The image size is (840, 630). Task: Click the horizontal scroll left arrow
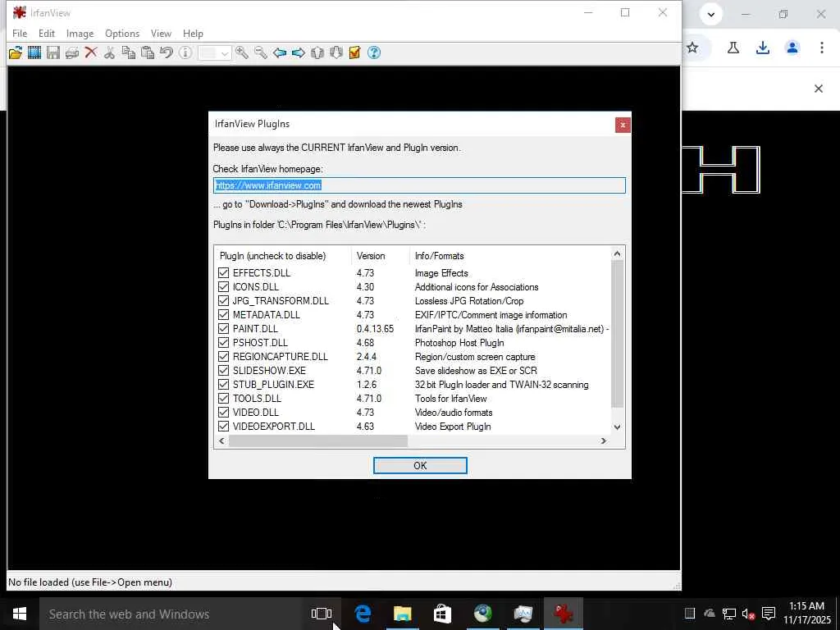pyautogui.click(x=221, y=441)
